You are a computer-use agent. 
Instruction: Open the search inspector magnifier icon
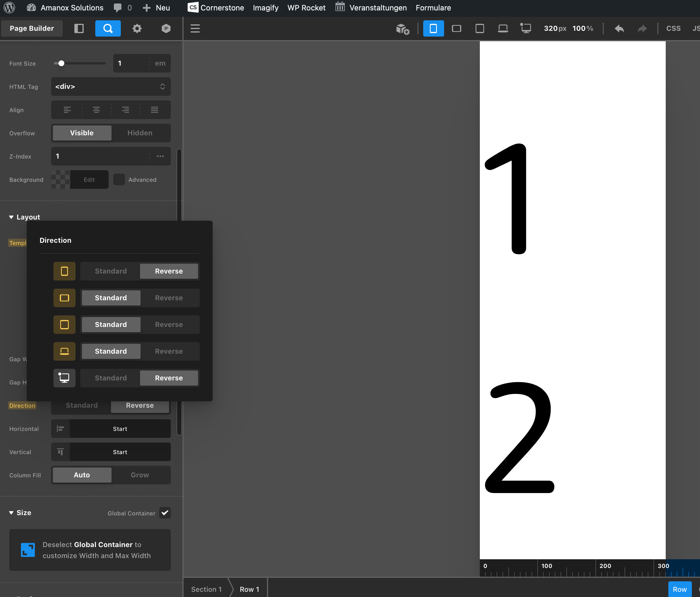[x=108, y=28]
